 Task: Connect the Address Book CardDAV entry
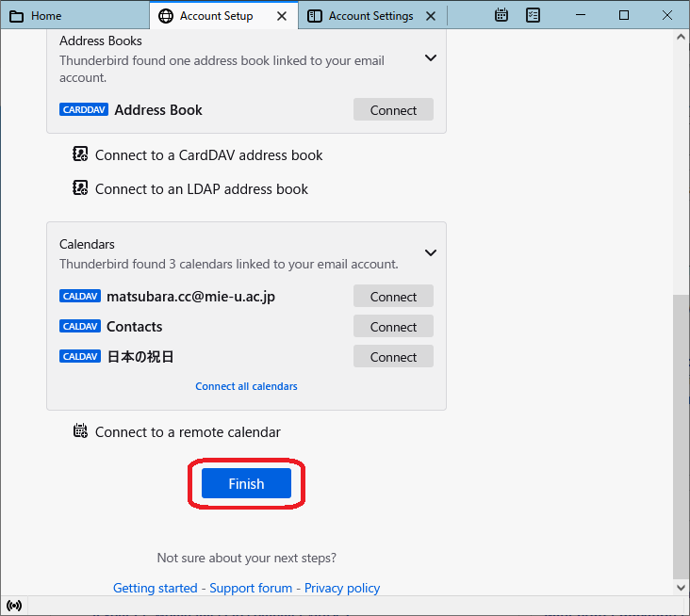click(393, 109)
